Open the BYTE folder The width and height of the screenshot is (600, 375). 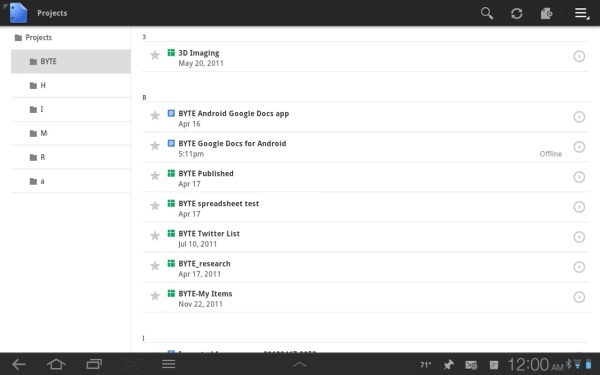pyautogui.click(x=71, y=61)
